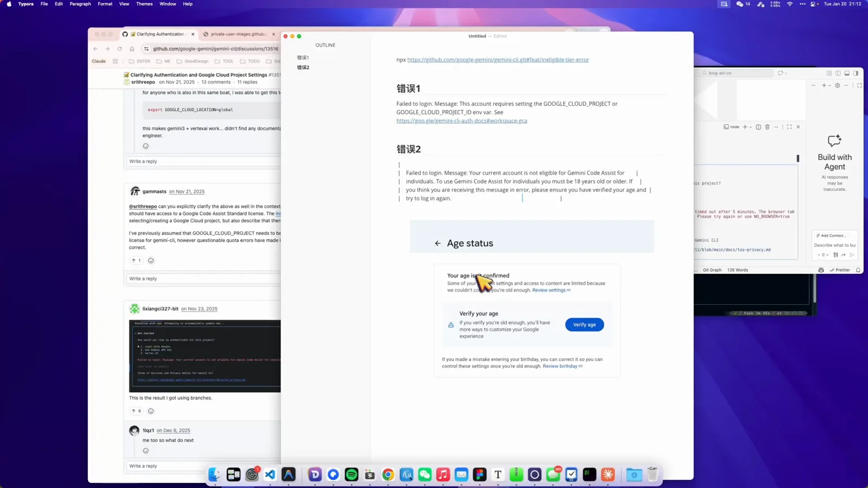
Task: Switch to the private-user-images browser tab
Action: coord(238,34)
